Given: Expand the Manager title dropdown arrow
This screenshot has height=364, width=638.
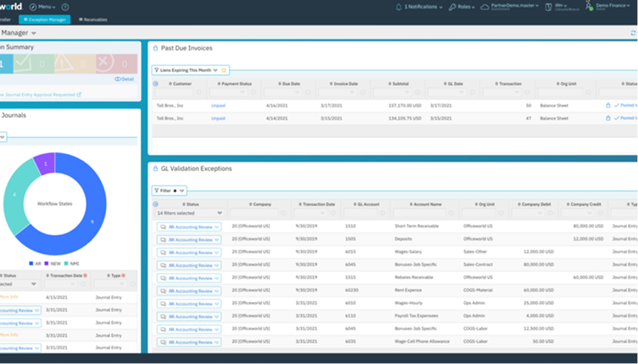Looking at the screenshot, I should 34,33.
